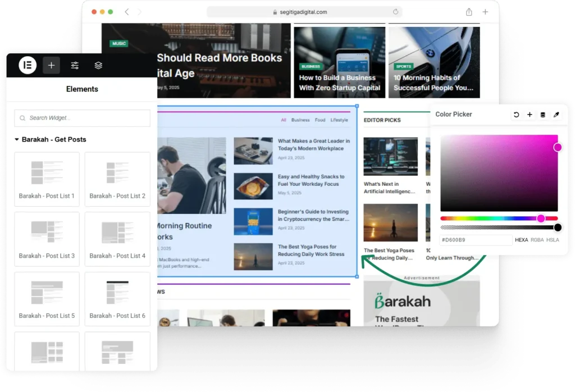
Task: Open "10 Morning Habits of Successful People" article
Action: pos(433,83)
